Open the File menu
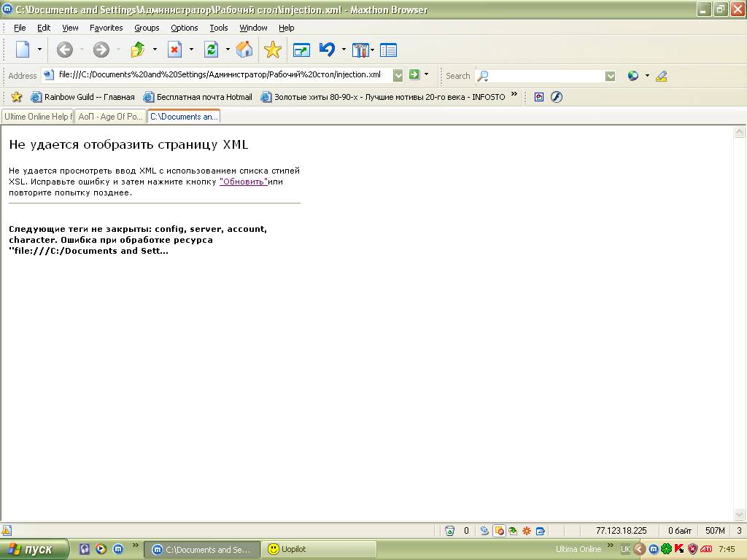The width and height of the screenshot is (747, 560). point(20,28)
